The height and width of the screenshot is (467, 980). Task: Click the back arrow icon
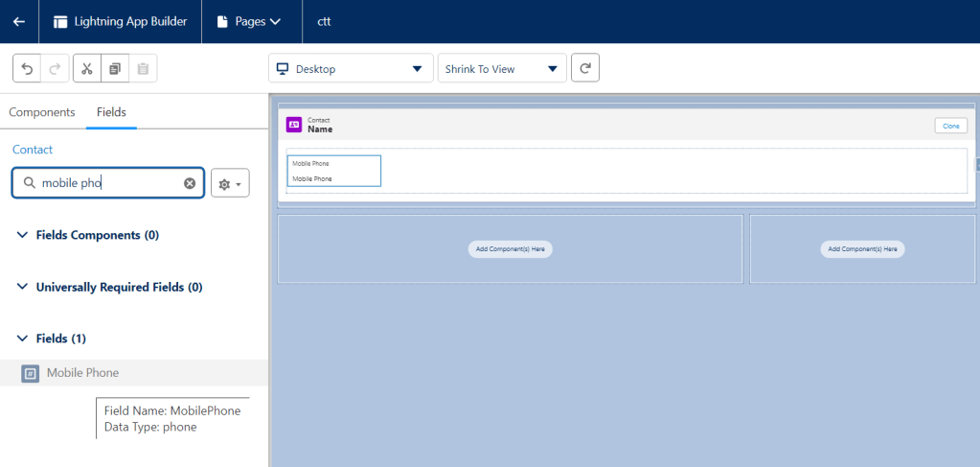click(19, 21)
